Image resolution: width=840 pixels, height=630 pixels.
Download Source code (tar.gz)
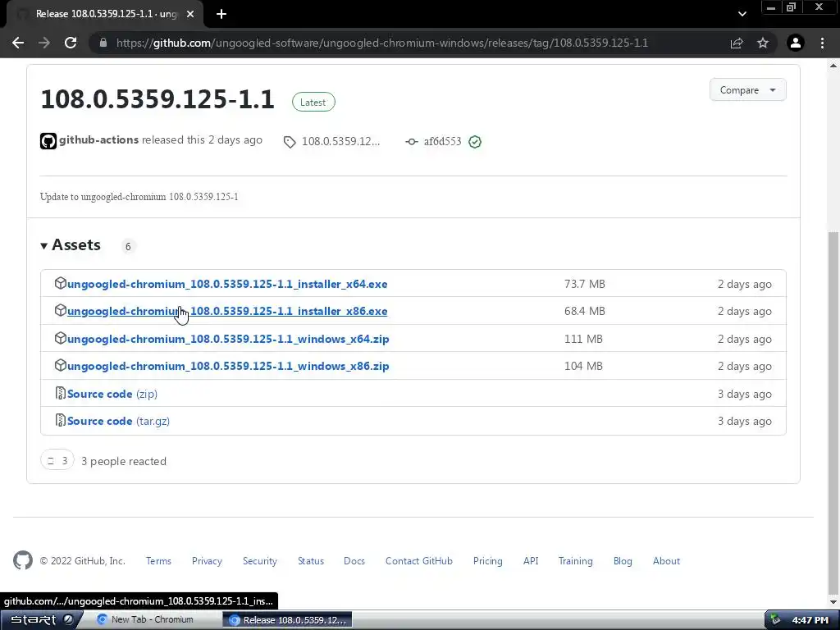click(118, 421)
